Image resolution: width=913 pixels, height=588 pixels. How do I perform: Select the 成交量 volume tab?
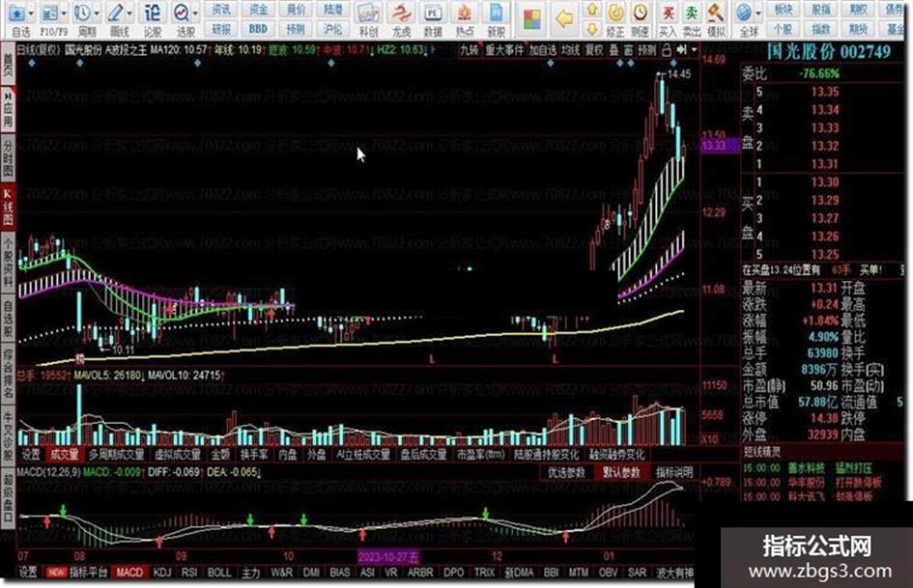click(x=65, y=454)
